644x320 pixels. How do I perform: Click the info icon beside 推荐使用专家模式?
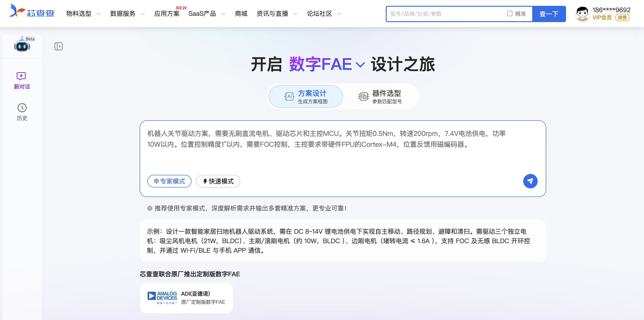pyautogui.click(x=150, y=208)
